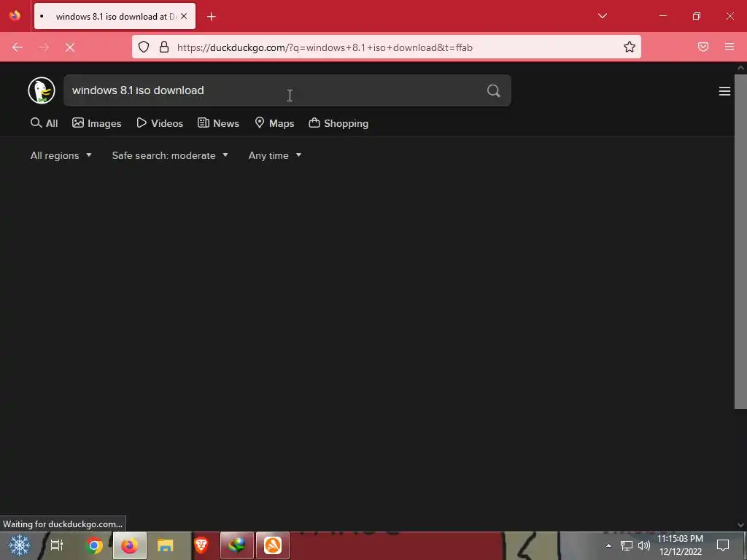Screen dimensions: 747x560
Task: Switch to Videos results
Action: [x=160, y=123]
